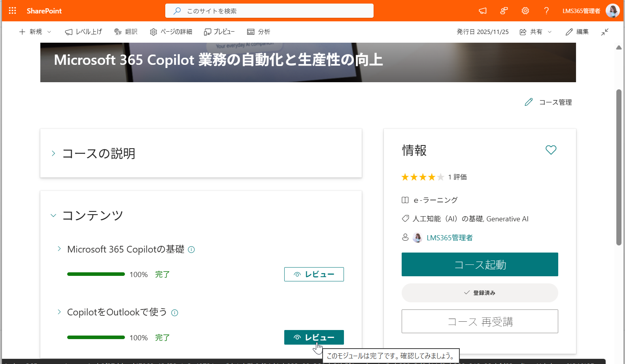Expand the Microsoft 365 Copilotの基礎 module
Image resolution: width=625 pixels, height=364 pixels.
59,249
